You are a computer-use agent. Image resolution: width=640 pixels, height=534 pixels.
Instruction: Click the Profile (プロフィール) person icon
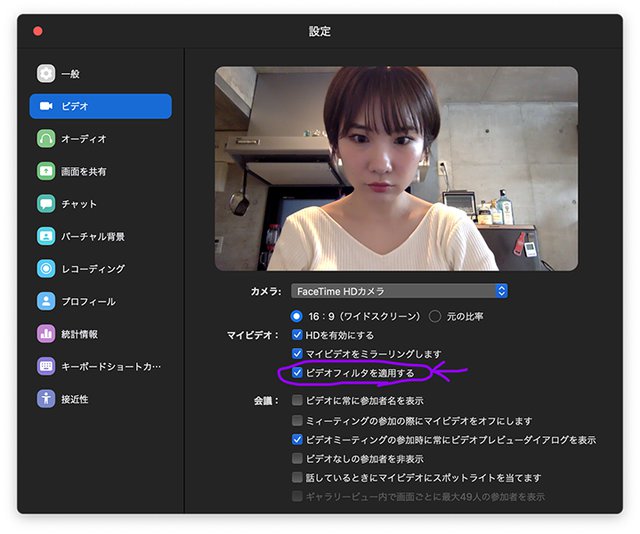coord(46,301)
